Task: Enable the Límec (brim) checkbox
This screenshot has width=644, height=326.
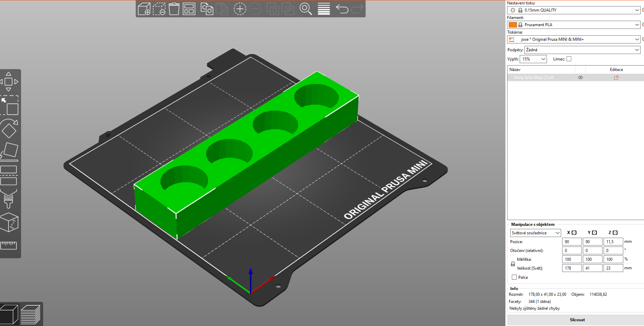Action: pyautogui.click(x=569, y=59)
